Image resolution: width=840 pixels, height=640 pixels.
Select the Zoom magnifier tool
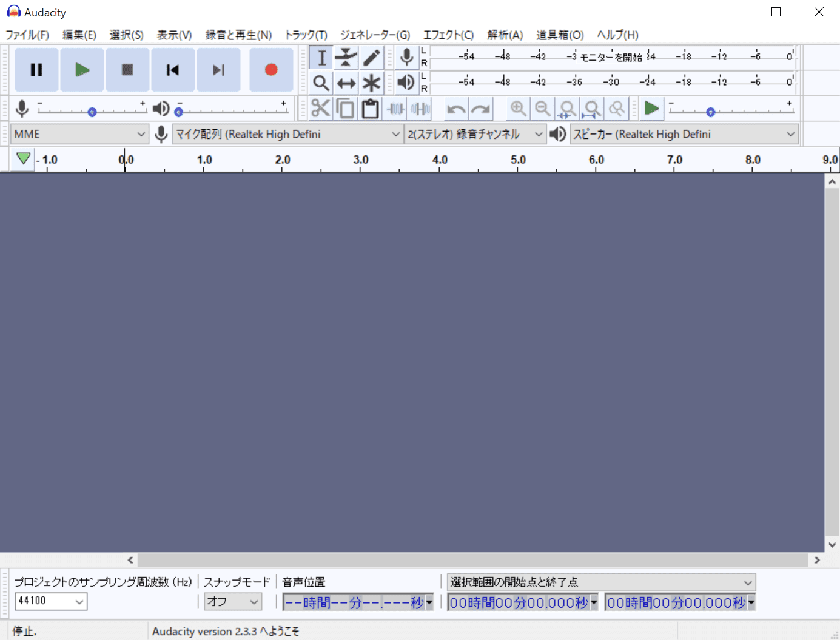click(x=321, y=83)
